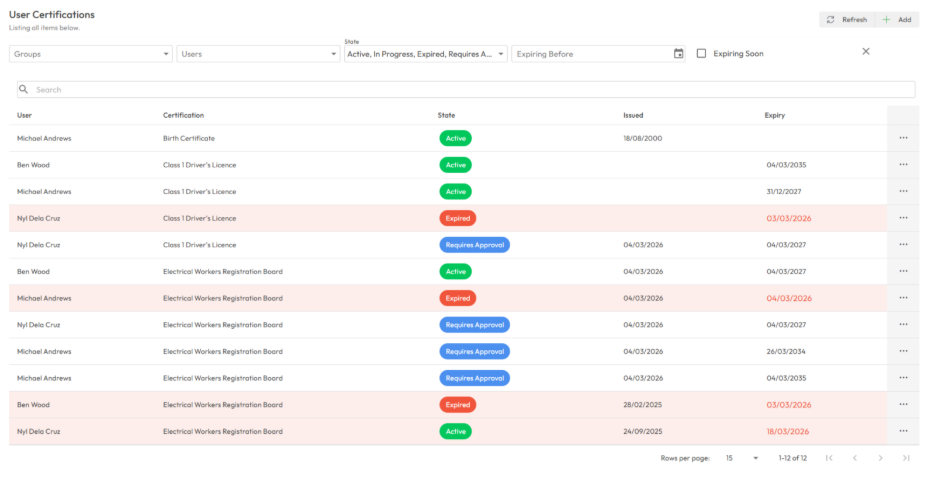Click the X icon to clear filters
The height and width of the screenshot is (481, 936).
(866, 51)
